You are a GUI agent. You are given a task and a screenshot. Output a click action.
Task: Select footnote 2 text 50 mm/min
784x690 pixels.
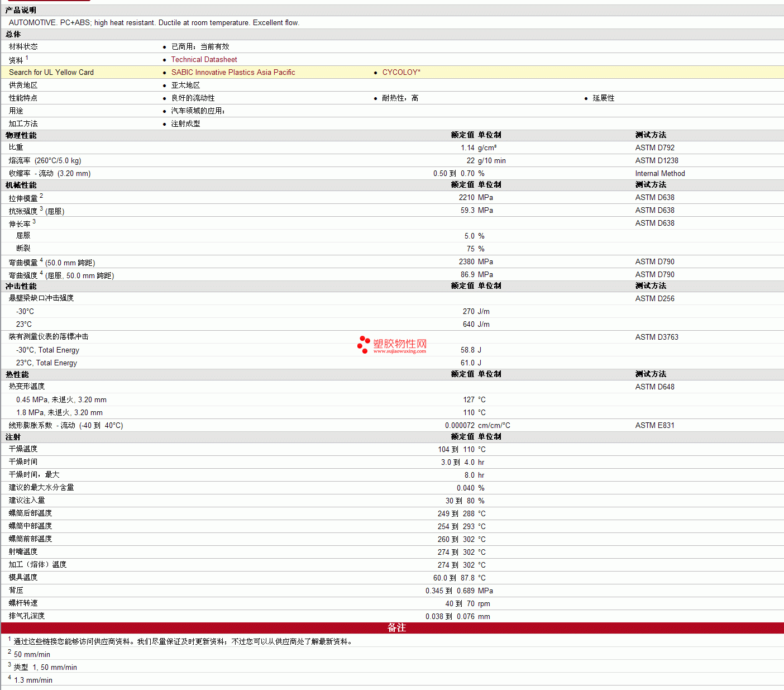click(x=32, y=654)
